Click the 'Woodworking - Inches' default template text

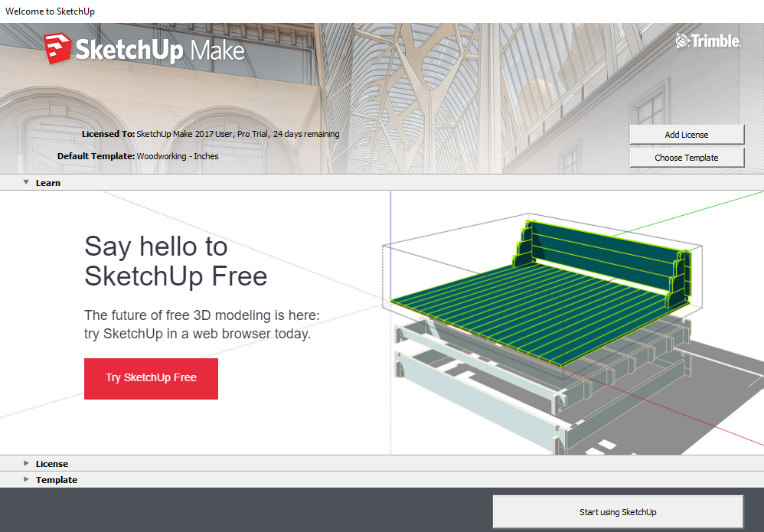click(178, 156)
